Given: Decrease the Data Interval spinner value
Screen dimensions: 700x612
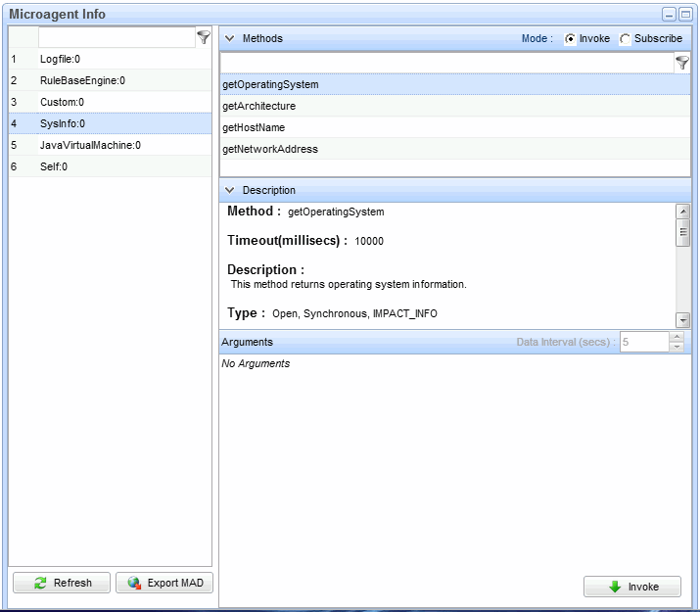Looking at the screenshot, I should pos(677,347).
